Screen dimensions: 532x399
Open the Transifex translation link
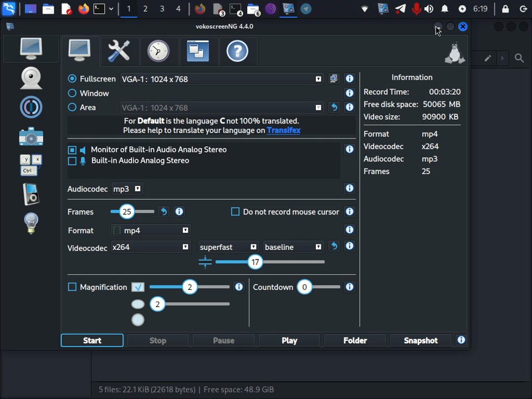coord(284,130)
